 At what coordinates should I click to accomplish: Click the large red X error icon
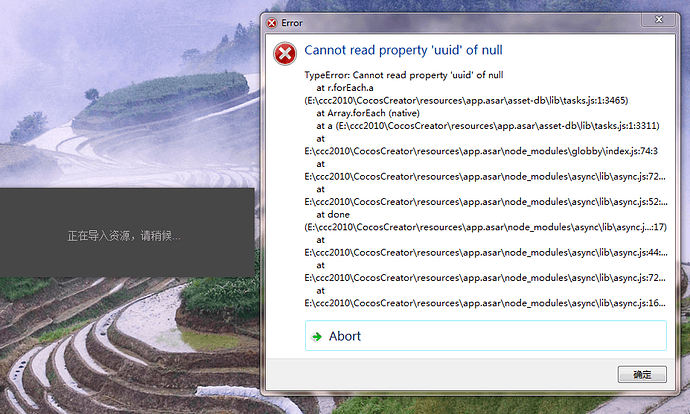[x=285, y=54]
